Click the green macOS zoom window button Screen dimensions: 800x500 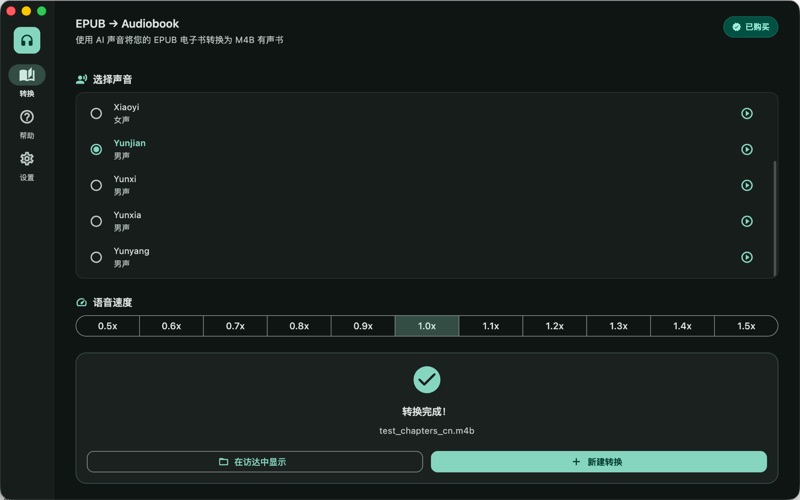[x=42, y=11]
